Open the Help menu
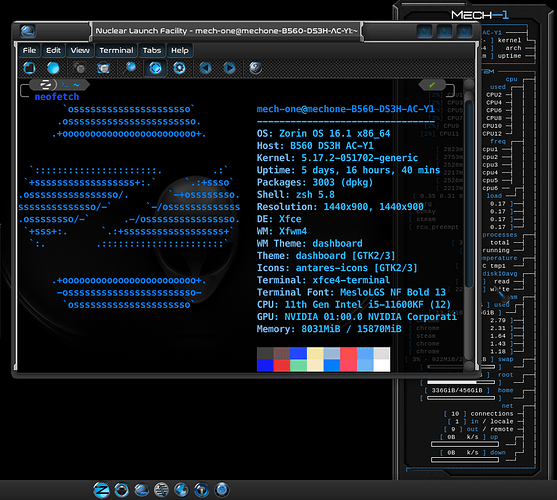 pos(180,50)
